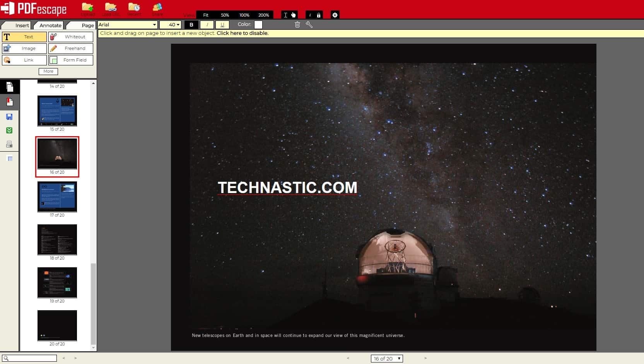644x364 pixels.
Task: Open settings gear icon
Action: (335, 15)
